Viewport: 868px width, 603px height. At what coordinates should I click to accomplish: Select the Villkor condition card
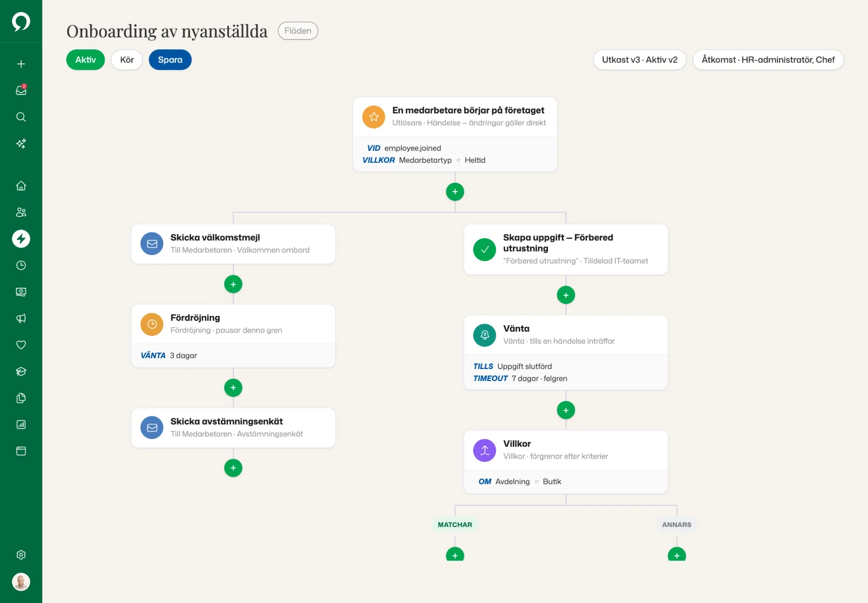click(566, 462)
